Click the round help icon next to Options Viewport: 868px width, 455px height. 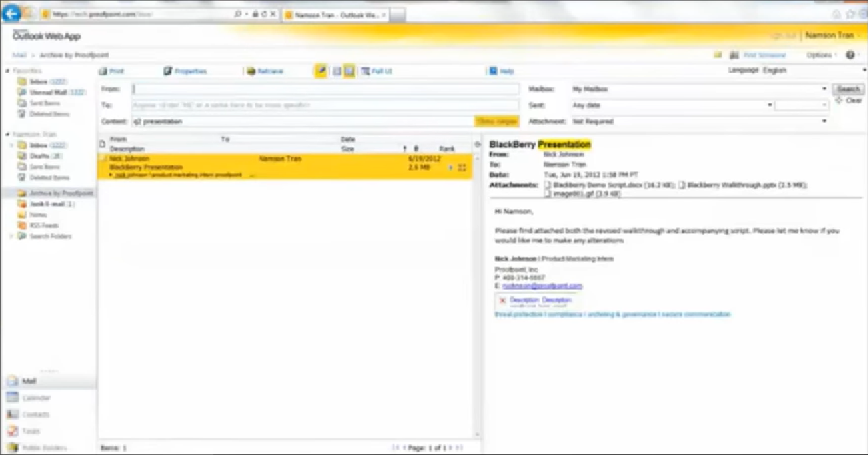click(x=851, y=55)
